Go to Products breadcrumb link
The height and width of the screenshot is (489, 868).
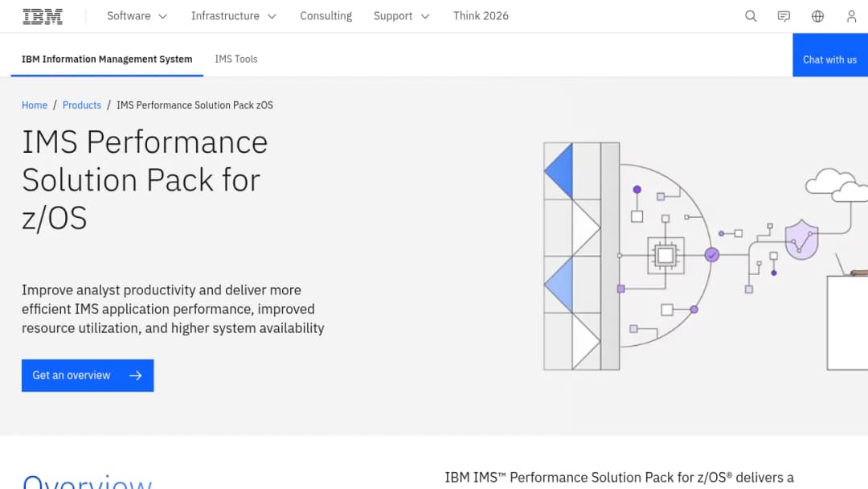[x=82, y=105]
